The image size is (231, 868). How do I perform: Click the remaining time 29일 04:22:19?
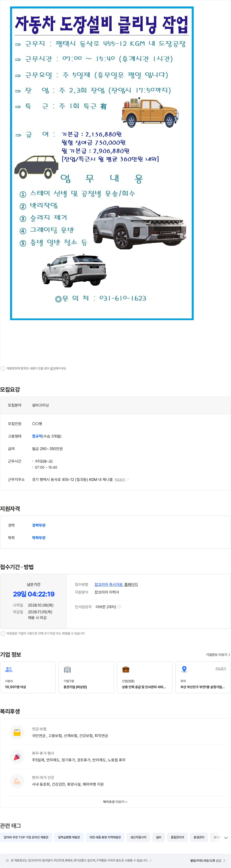pos(34,594)
